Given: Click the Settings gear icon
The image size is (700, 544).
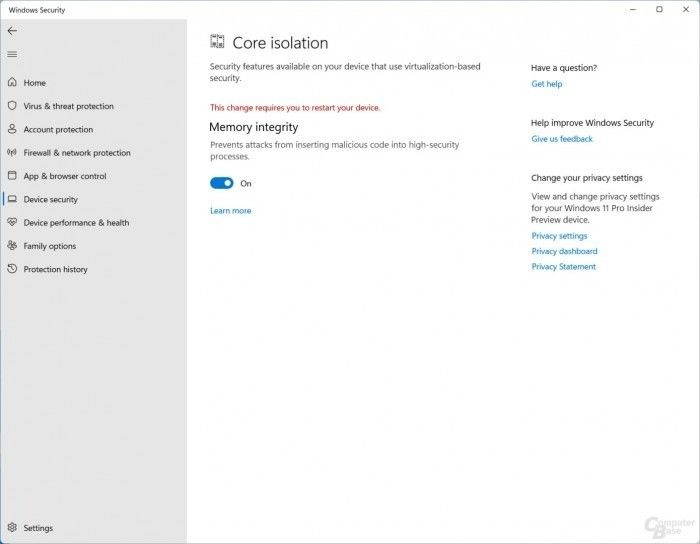Looking at the screenshot, I should pyautogui.click(x=12, y=527).
